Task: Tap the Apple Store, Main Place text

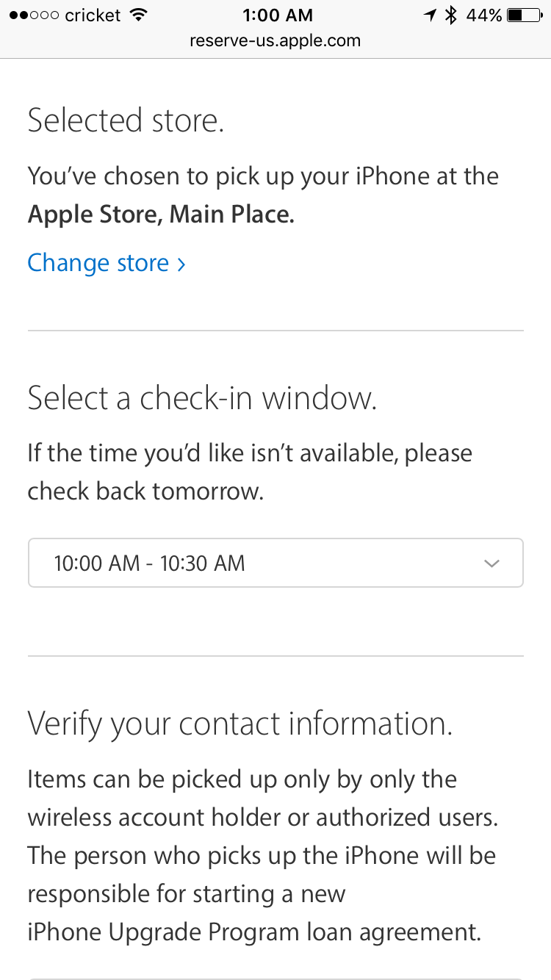Action: tap(161, 215)
